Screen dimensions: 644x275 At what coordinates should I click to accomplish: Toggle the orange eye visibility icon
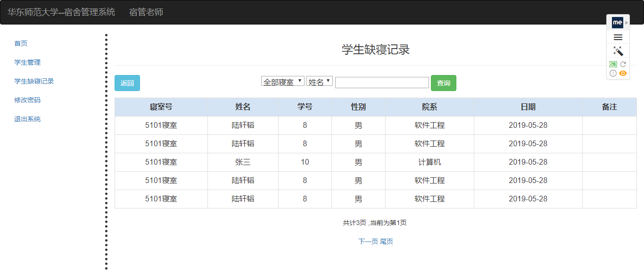(x=623, y=73)
